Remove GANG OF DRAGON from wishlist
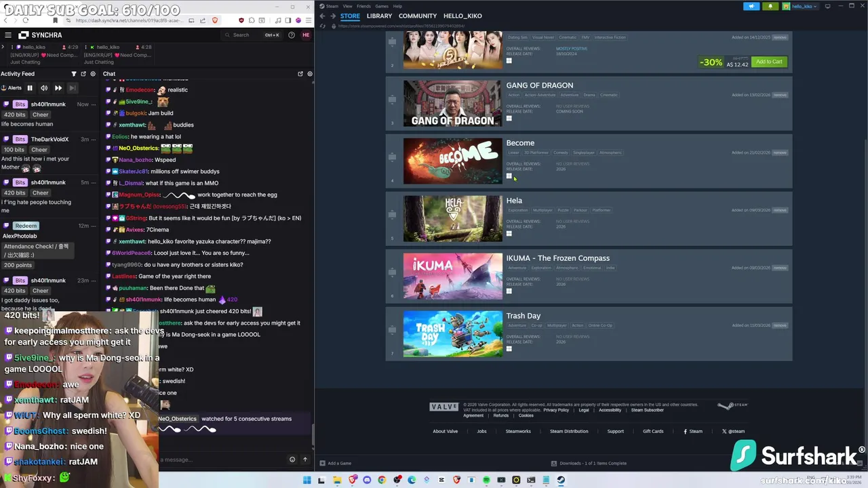 [780, 95]
